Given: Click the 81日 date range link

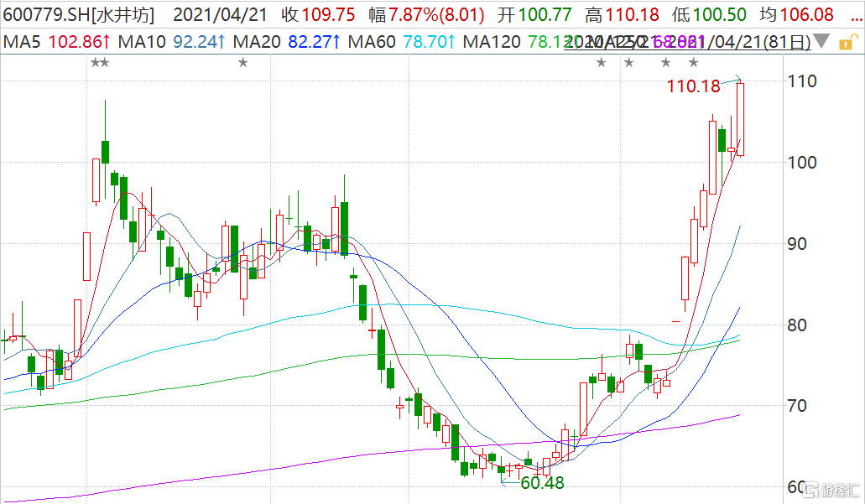Looking at the screenshot, I should (x=687, y=42).
